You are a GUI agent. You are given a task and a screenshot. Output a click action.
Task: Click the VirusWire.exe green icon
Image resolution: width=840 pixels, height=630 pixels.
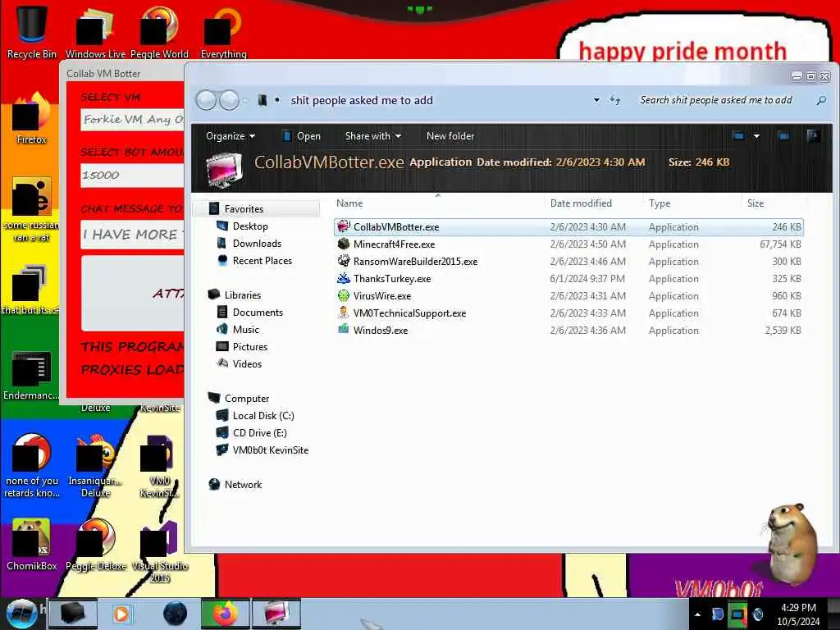[344, 295]
